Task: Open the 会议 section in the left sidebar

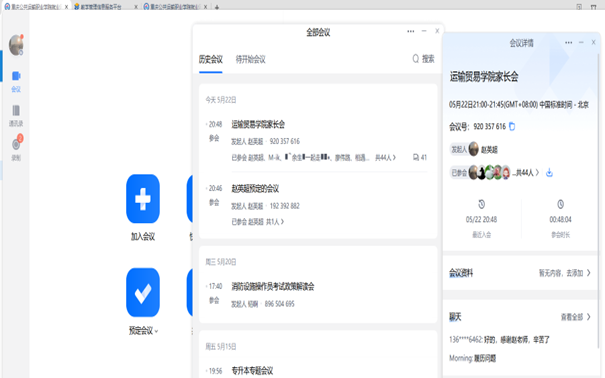Action: coord(16,81)
